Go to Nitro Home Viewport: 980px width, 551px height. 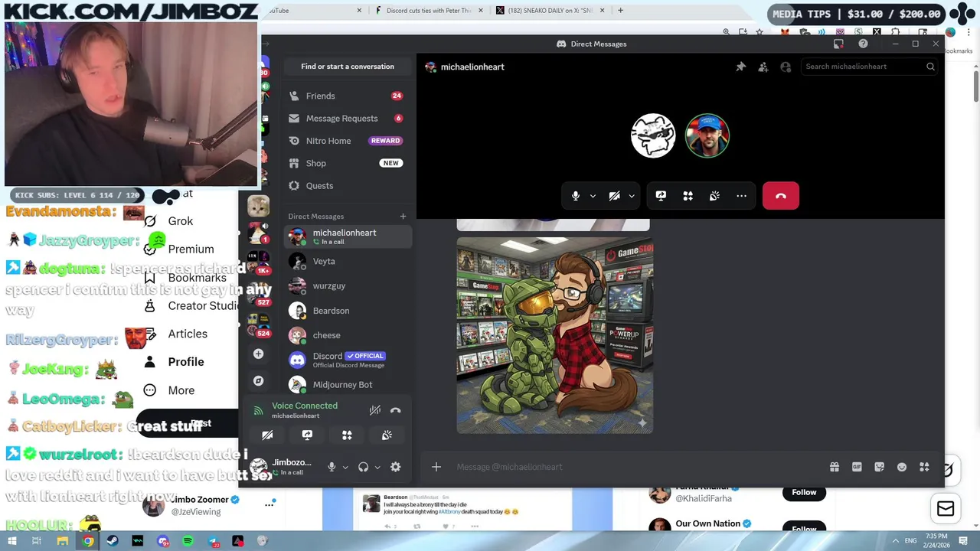click(347, 141)
